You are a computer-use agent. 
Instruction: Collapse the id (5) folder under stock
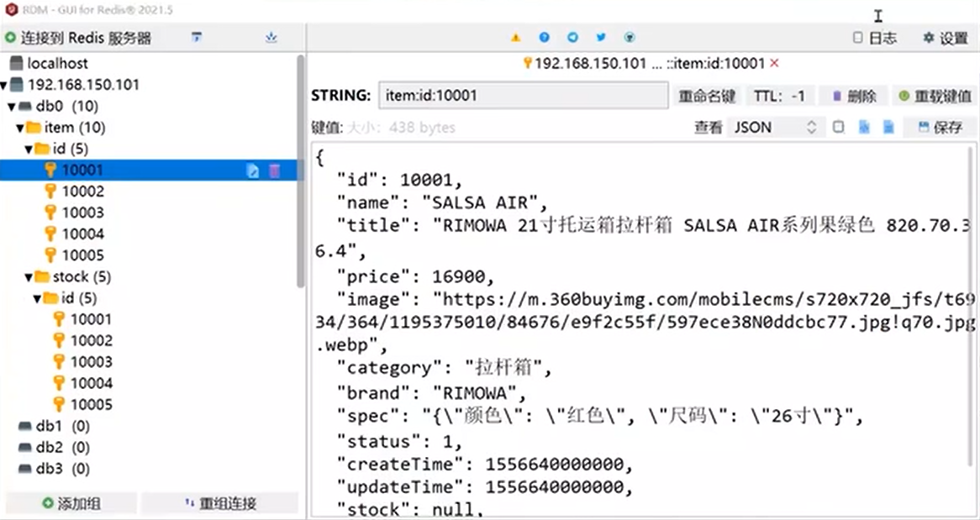click(38, 299)
